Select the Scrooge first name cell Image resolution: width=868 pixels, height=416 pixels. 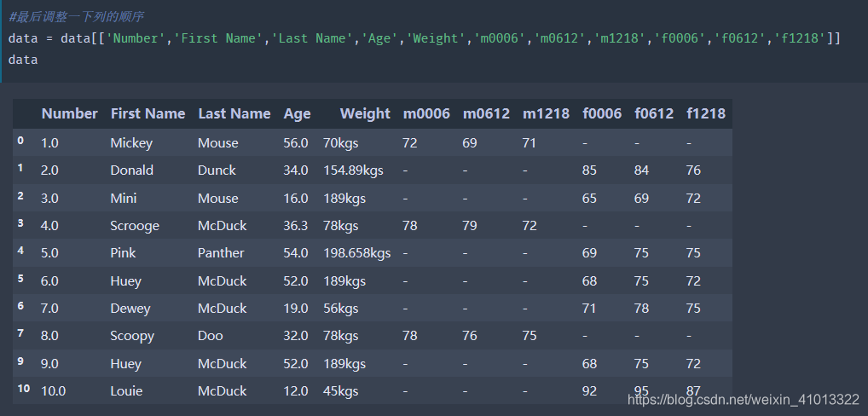click(x=135, y=226)
